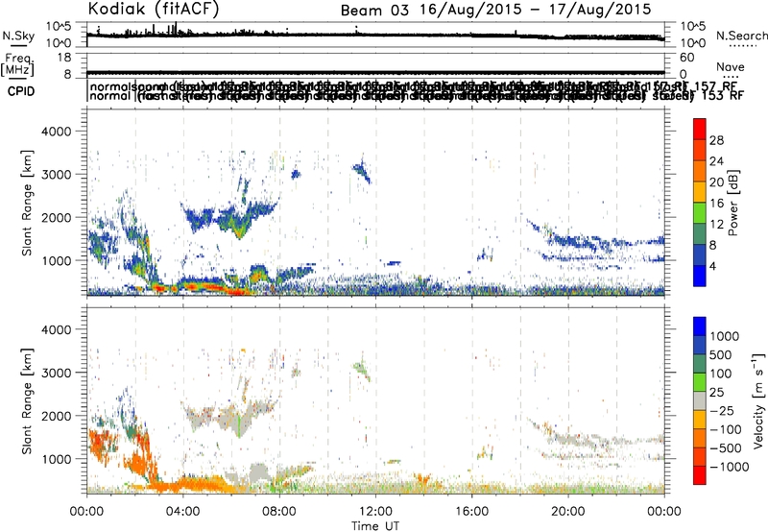The height and width of the screenshot is (532, 768).
Task: Select the "N.Sky" legend label
Action: [18, 36]
